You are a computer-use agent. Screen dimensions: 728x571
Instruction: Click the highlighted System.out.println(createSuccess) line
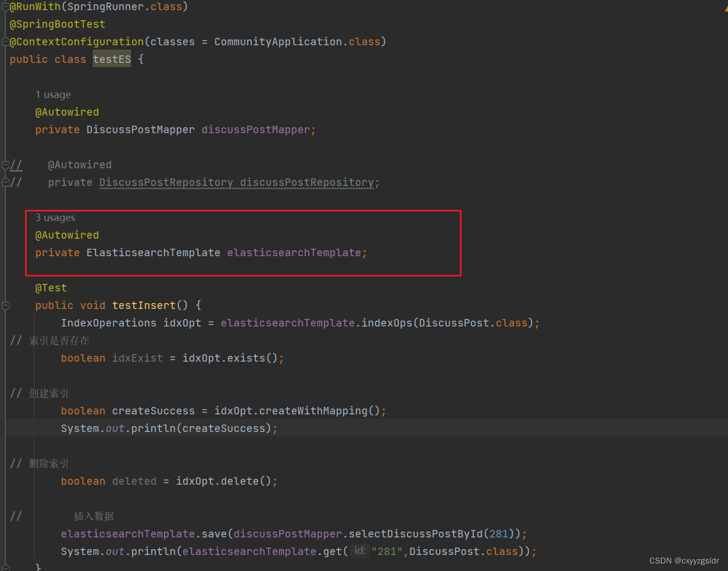pyautogui.click(x=168, y=428)
